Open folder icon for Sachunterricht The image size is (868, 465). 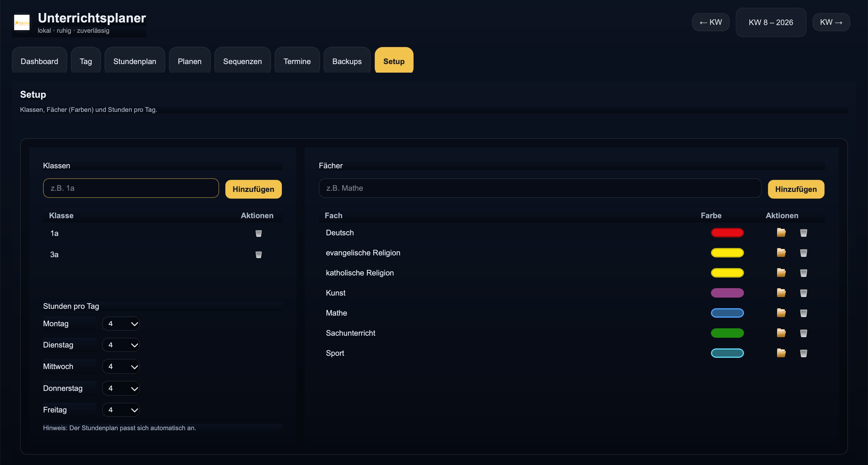pyautogui.click(x=781, y=333)
